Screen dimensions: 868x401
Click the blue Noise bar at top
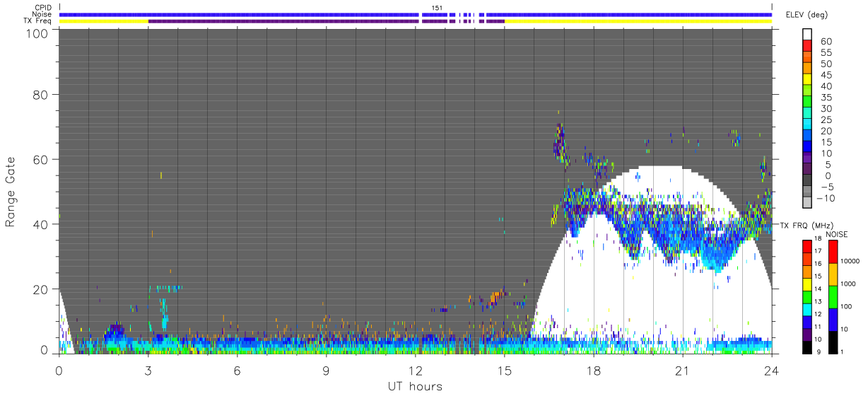416,14
